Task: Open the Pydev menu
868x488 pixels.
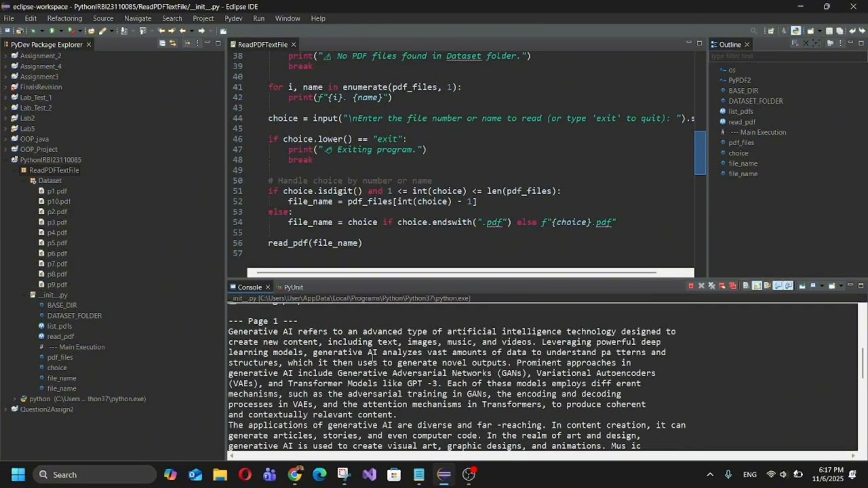Action: [x=233, y=18]
